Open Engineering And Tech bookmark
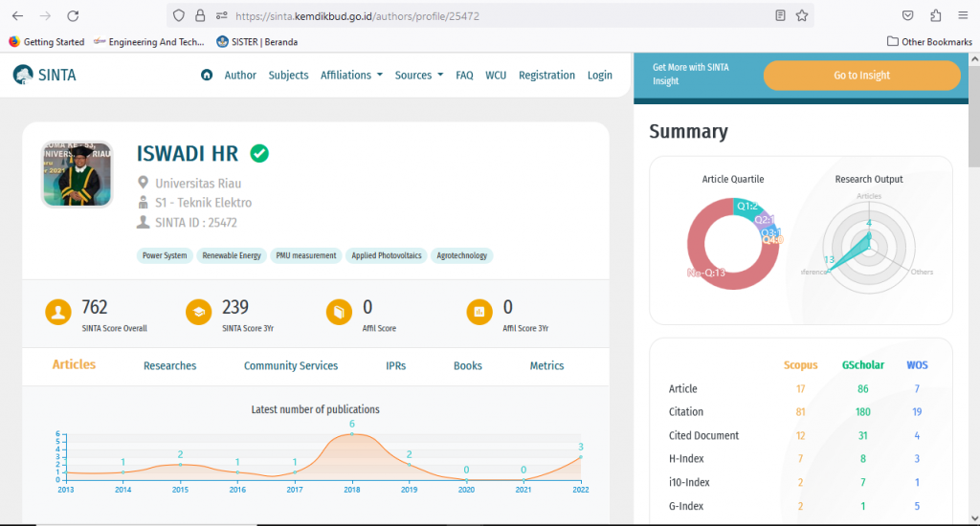Screen dimensions: 980x526 pyautogui.click(x=148, y=42)
